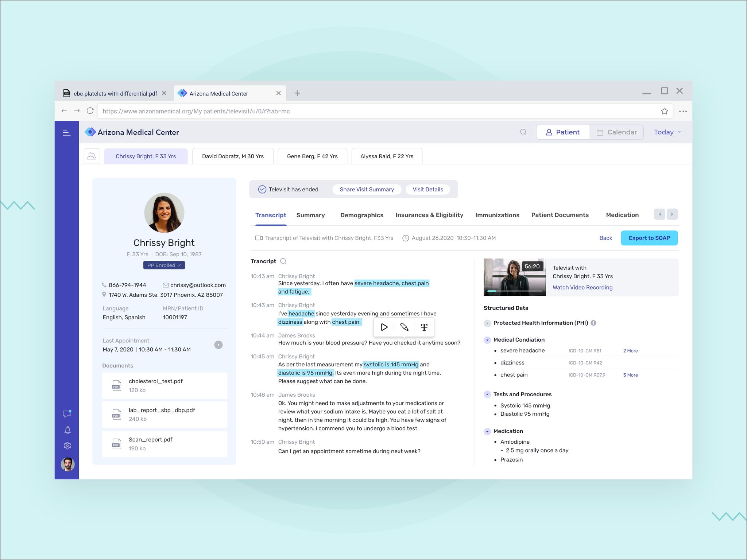Viewport: 747px width, 560px height.
Task: Click Share Visit Summary button
Action: pos(367,190)
